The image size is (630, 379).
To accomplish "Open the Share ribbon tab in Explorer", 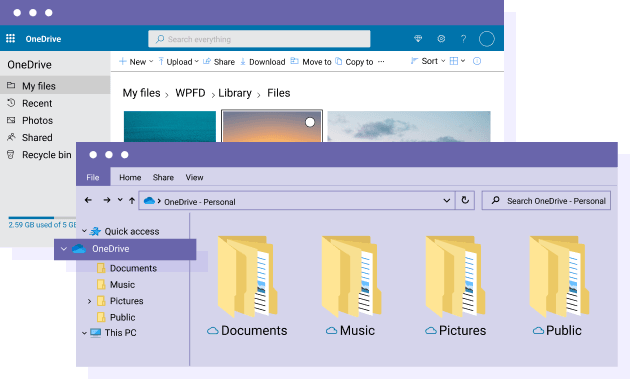I will pyautogui.click(x=163, y=177).
